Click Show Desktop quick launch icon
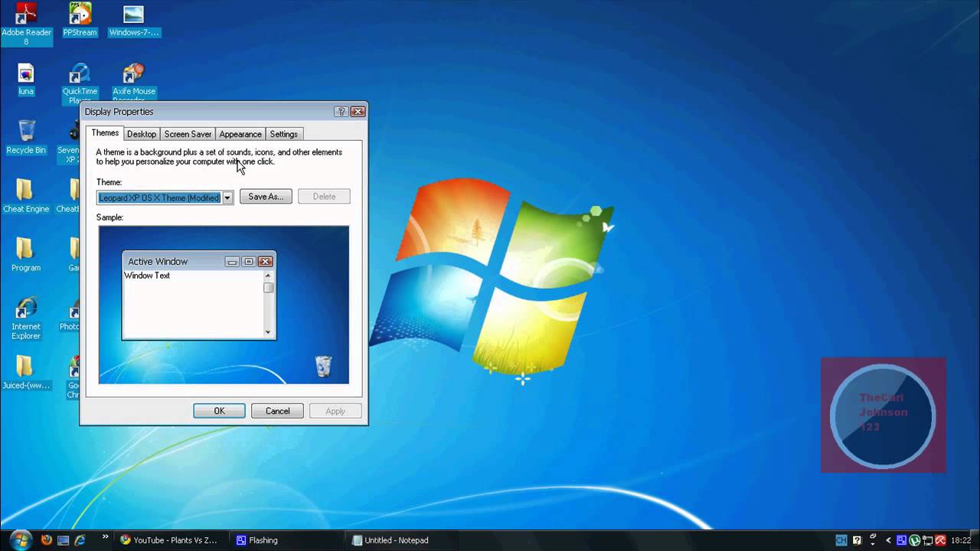980x551 pixels. 64,540
